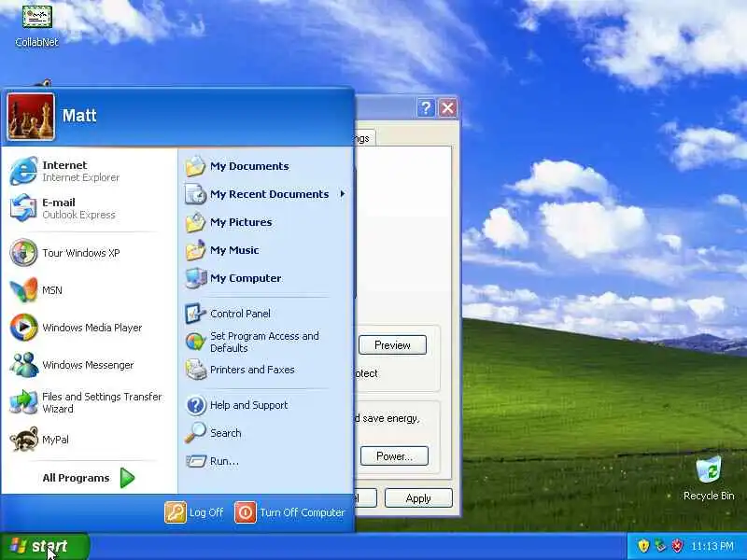
Task: Launch the MyPal raccoon icon
Action: pyautogui.click(x=23, y=439)
